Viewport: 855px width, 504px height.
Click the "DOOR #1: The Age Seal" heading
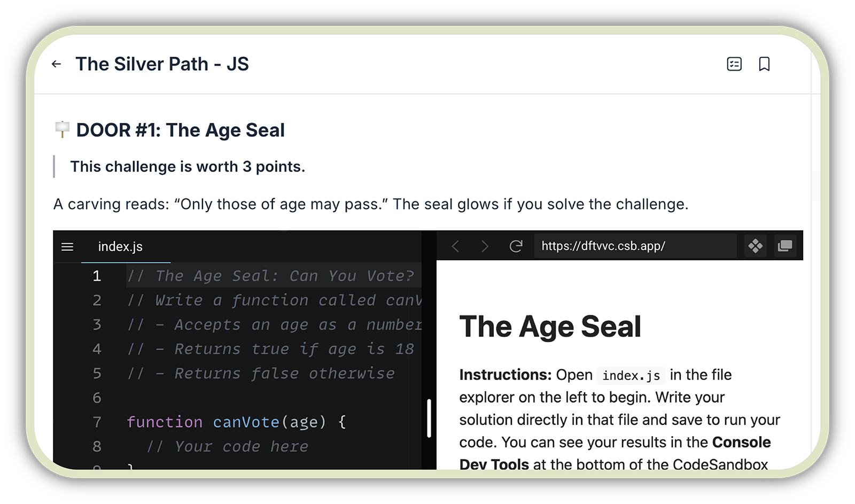click(180, 130)
